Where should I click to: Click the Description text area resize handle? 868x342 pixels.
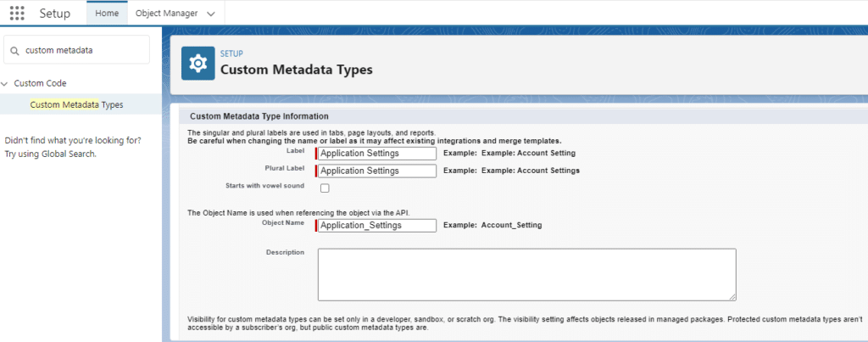click(732, 296)
